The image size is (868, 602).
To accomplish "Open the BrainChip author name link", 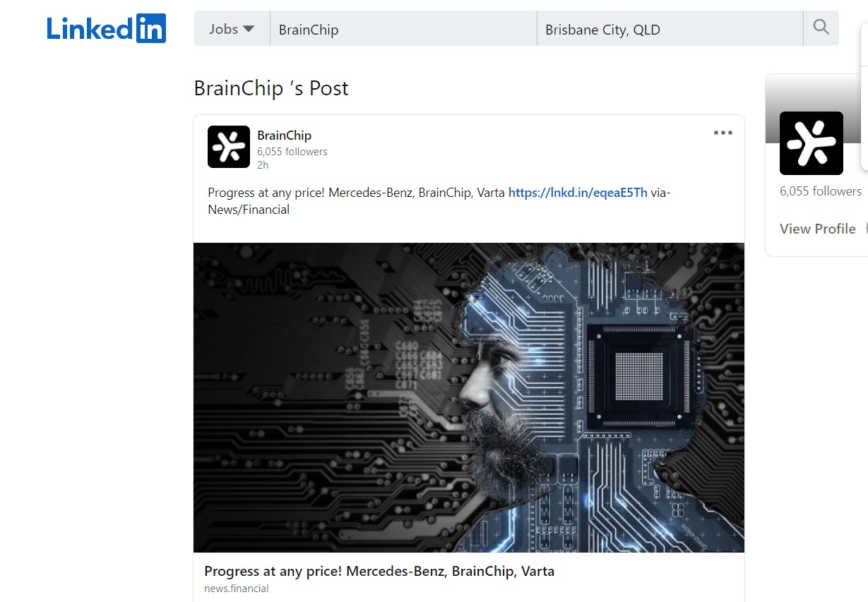I will click(x=284, y=136).
